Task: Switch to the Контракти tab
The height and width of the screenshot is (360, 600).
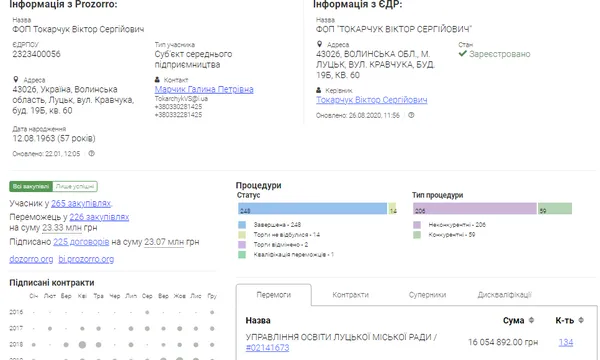Action: pyautogui.click(x=351, y=295)
